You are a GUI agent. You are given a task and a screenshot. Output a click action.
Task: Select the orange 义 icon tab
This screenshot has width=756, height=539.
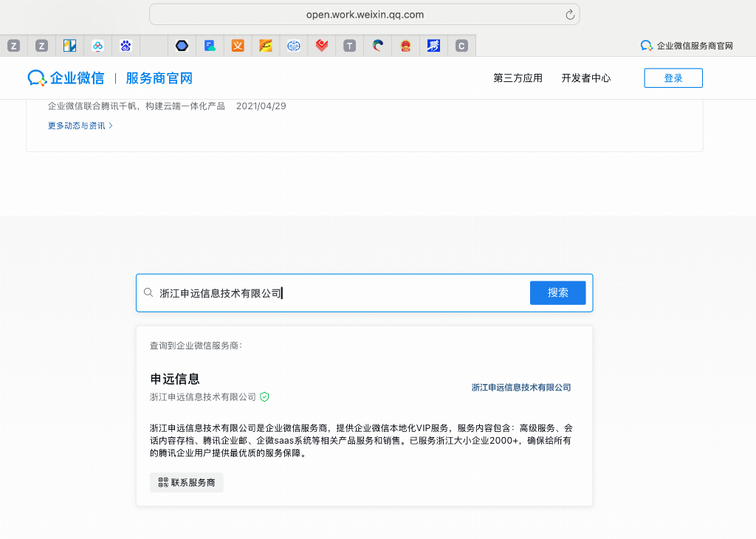238,46
